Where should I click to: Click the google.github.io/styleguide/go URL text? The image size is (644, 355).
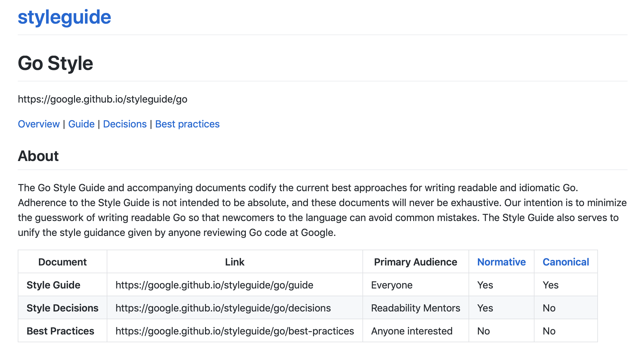(x=103, y=99)
